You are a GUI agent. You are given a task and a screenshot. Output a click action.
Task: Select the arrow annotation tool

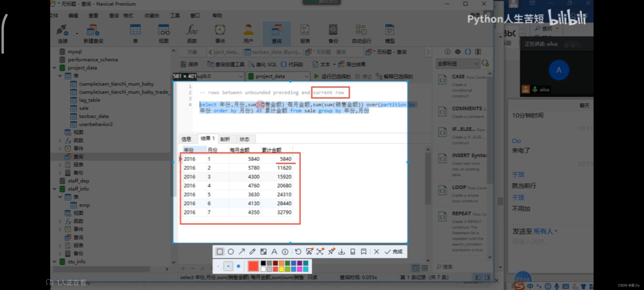242,252
